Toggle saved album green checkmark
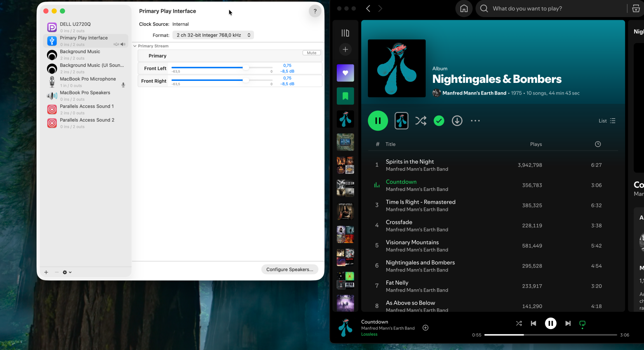Screen dimensions: 644x350 coord(439,121)
